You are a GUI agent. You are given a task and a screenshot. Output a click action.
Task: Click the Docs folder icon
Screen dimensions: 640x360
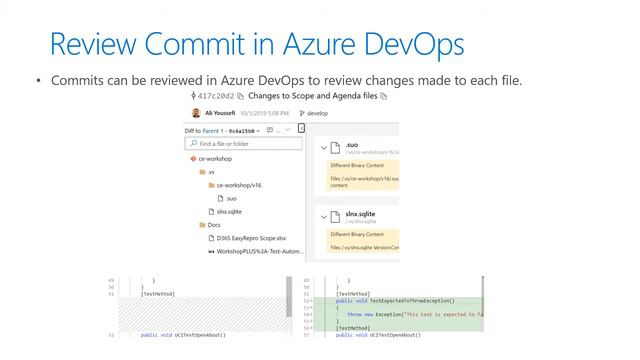pos(202,225)
